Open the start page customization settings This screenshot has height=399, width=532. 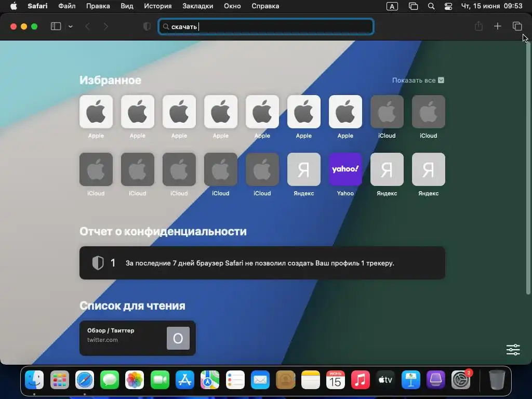pyautogui.click(x=513, y=350)
